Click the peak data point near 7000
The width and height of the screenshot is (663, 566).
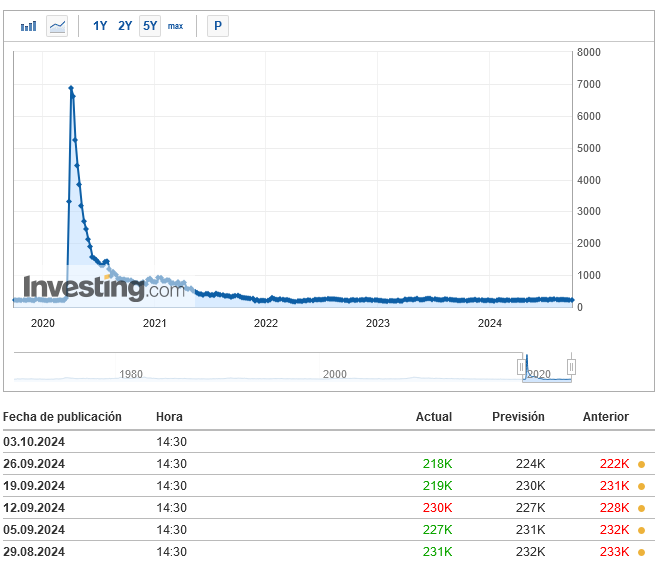click(71, 88)
